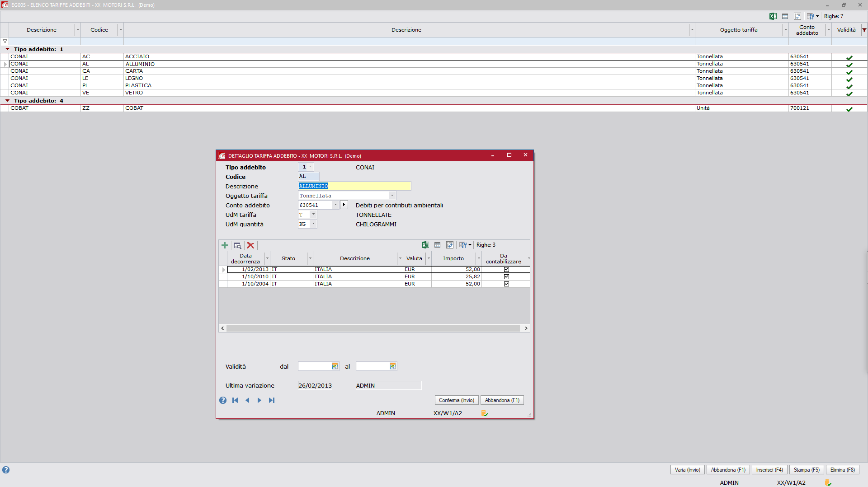Click Abbandona (F1) in detail dialog
The image size is (868, 487).
point(502,400)
